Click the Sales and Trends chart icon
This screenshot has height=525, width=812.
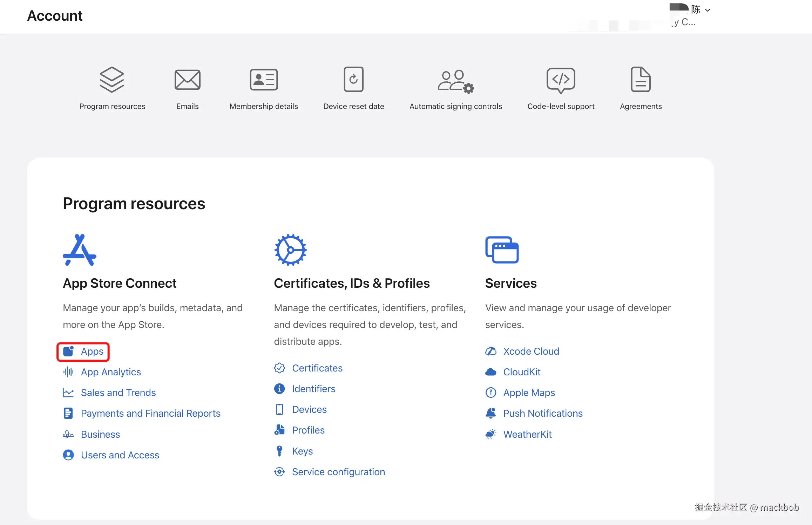(x=68, y=393)
